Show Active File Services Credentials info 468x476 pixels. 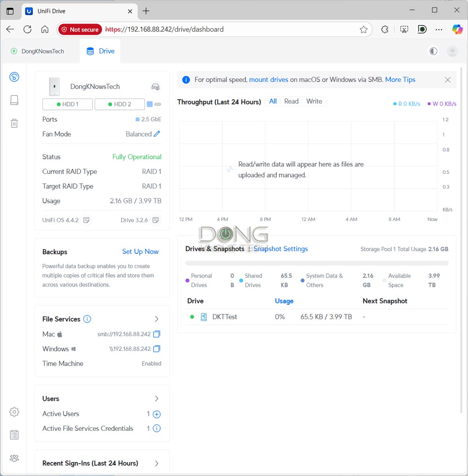[157, 428]
